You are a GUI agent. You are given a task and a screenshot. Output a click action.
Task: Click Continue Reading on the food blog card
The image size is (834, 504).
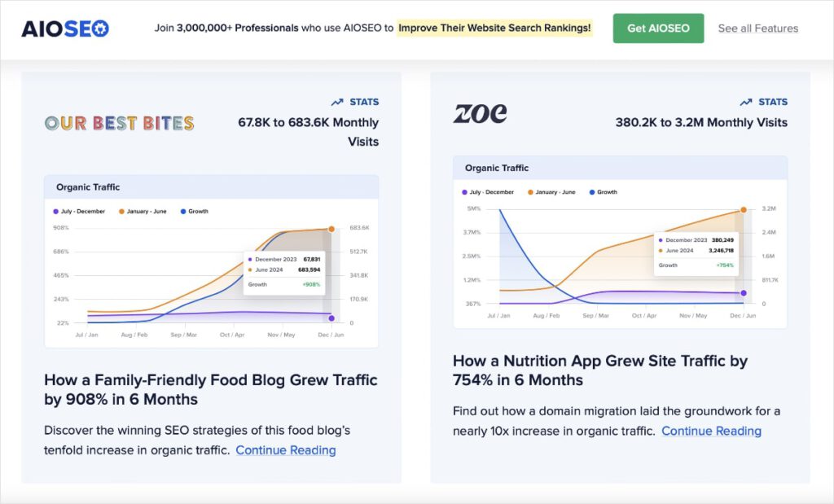pyautogui.click(x=285, y=449)
